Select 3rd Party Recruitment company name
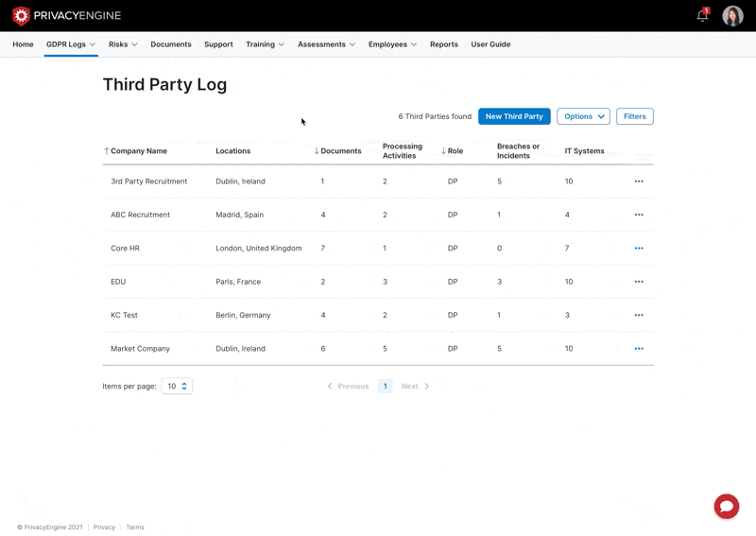Image resolution: width=756 pixels, height=536 pixels. 149,182
